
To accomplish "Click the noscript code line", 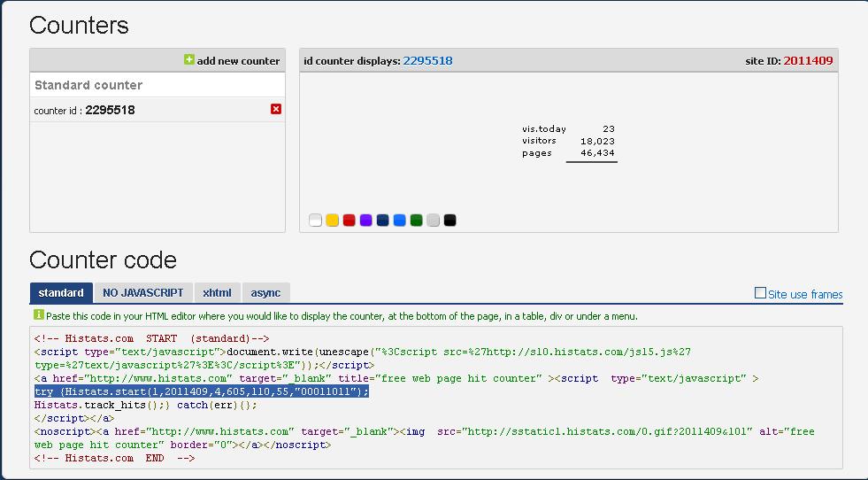I will pos(424,438).
